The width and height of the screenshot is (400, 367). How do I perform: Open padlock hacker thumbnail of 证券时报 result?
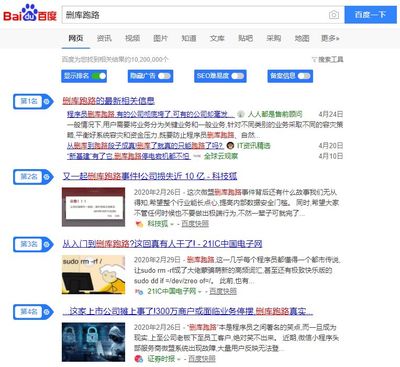click(93, 342)
